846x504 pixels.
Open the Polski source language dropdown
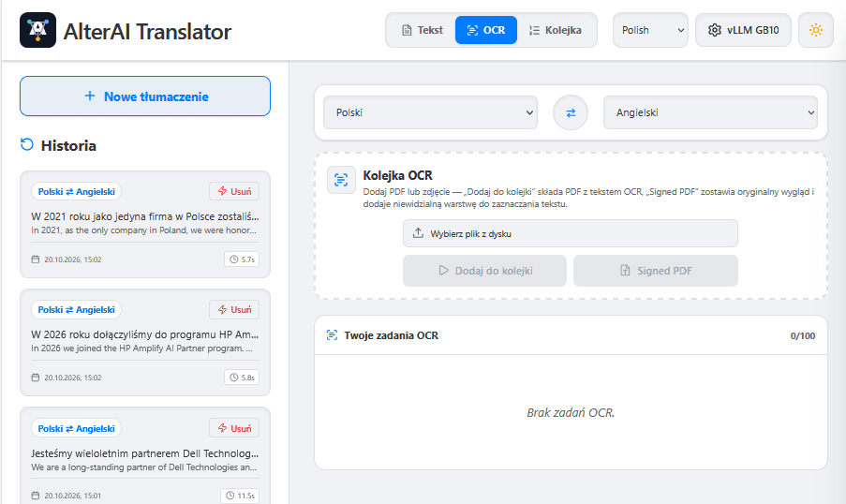(x=431, y=112)
